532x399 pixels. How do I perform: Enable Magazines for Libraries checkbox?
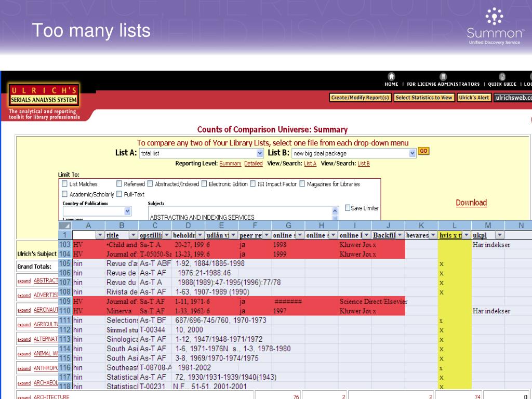click(x=302, y=183)
